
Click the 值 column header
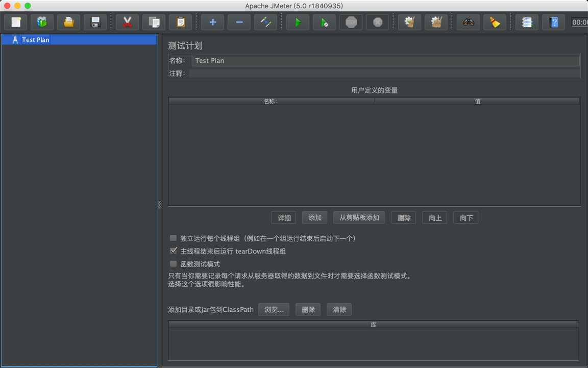(x=477, y=101)
